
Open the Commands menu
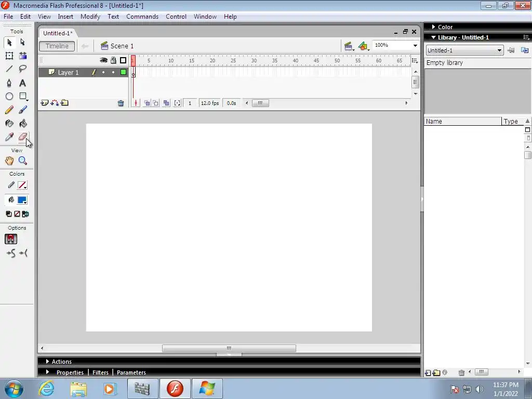coord(142,17)
